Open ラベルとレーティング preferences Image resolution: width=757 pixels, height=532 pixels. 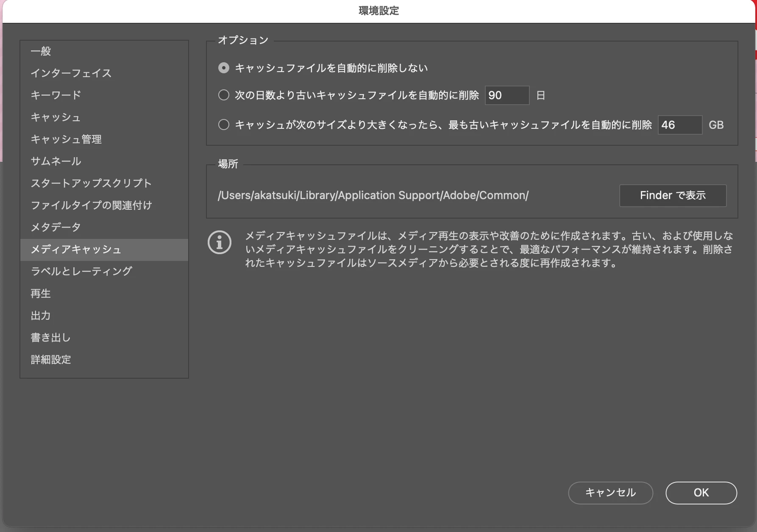click(104, 272)
